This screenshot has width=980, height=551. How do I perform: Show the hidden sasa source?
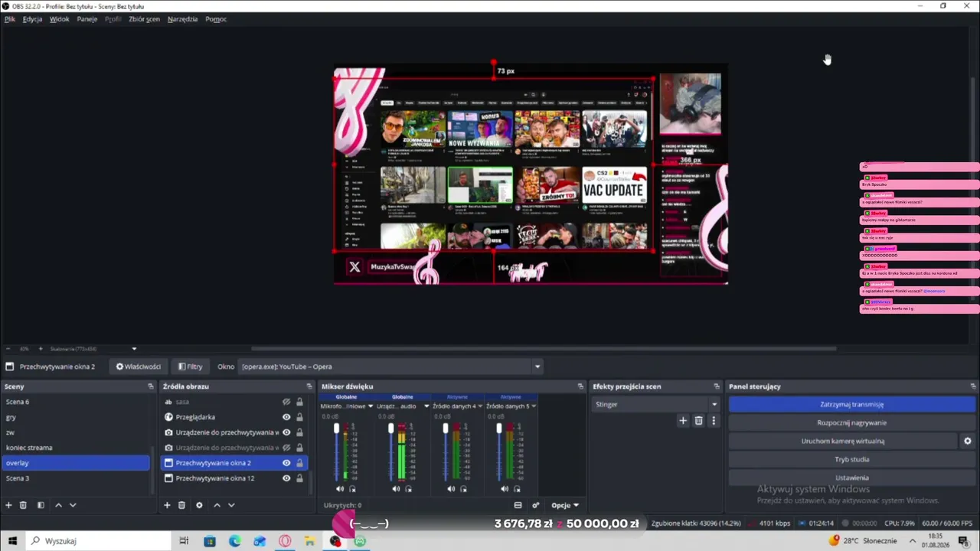click(286, 402)
